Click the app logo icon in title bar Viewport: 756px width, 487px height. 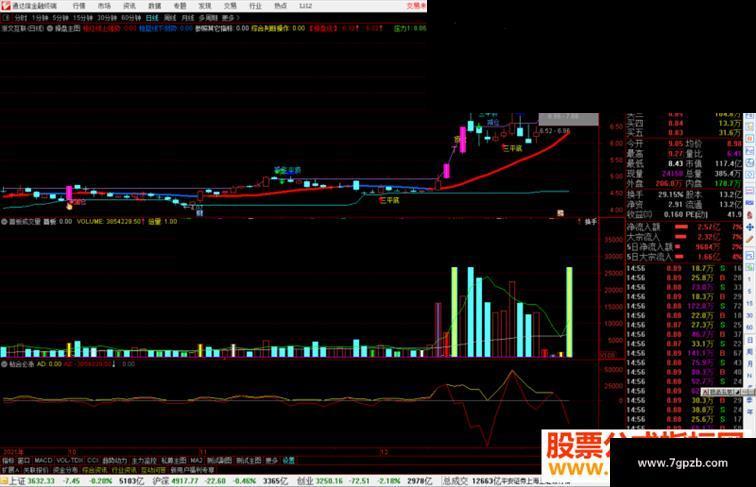pos(6,6)
